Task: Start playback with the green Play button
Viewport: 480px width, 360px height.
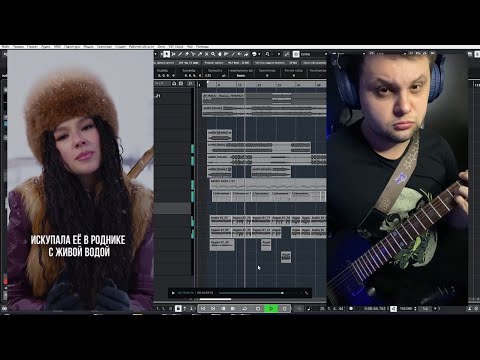Action: (x=271, y=309)
